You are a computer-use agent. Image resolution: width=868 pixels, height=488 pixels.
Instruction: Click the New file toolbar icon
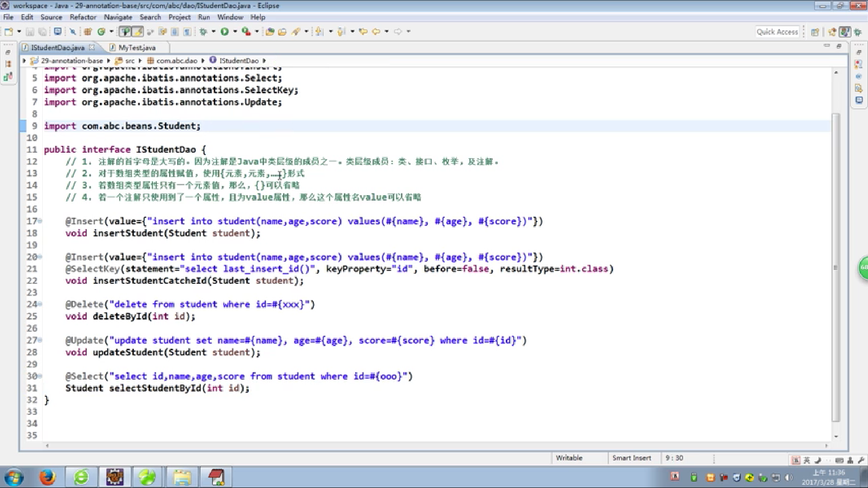(9, 32)
